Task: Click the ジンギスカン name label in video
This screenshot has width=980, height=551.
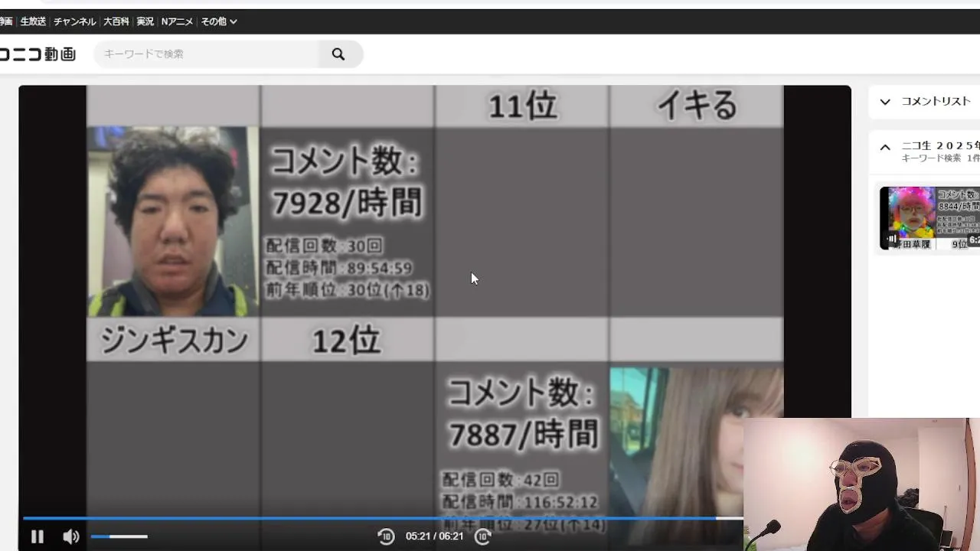Action: 174,341
